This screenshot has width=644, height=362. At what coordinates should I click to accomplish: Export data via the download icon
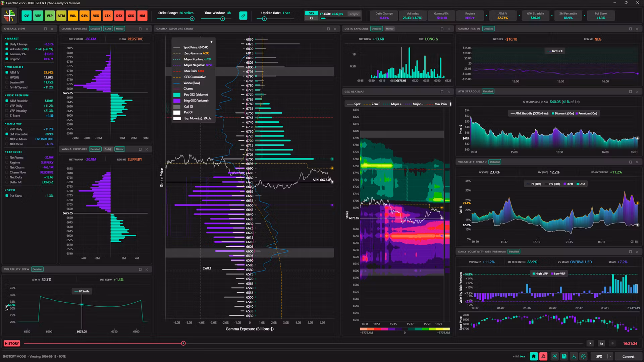click(x=574, y=356)
